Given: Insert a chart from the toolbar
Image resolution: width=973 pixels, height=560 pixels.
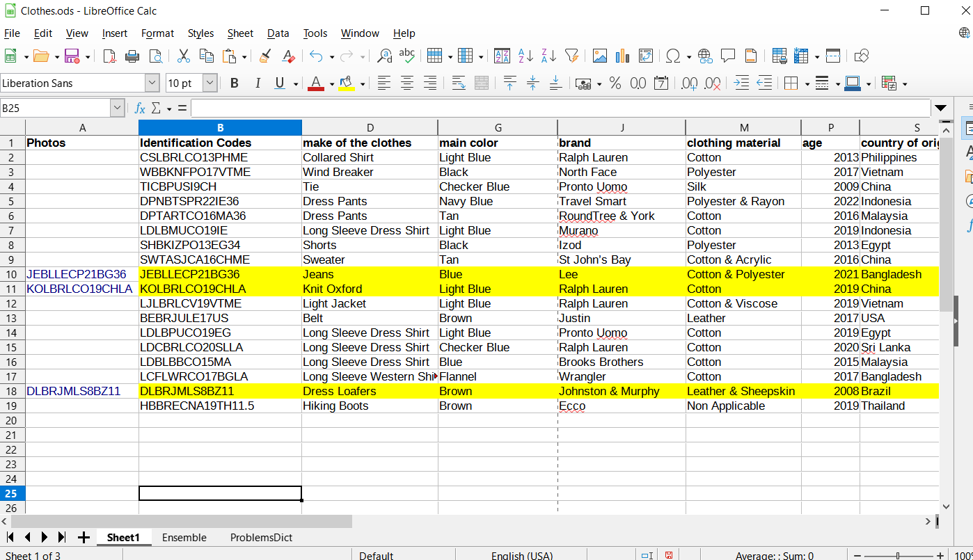Looking at the screenshot, I should click(x=622, y=56).
